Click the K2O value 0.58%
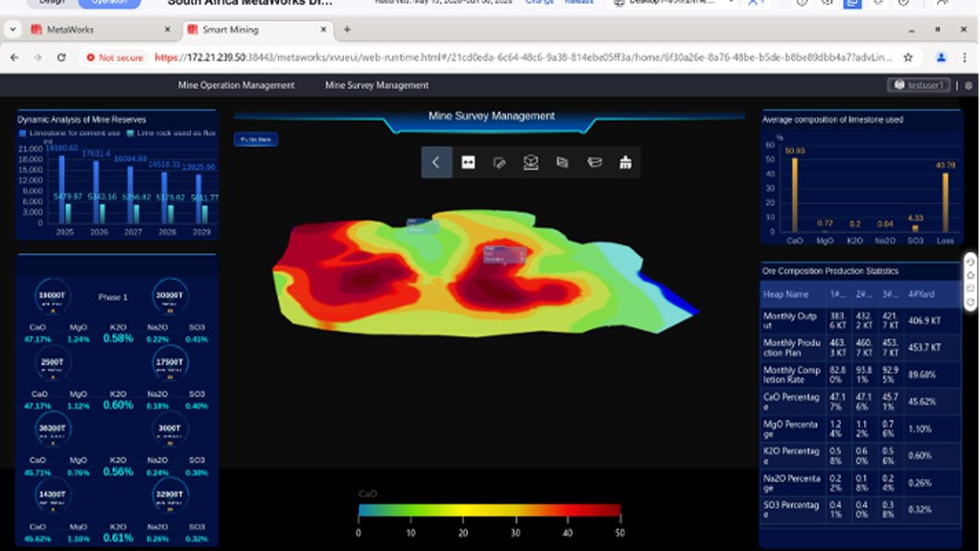This screenshot has height=551, width=980. click(x=118, y=338)
